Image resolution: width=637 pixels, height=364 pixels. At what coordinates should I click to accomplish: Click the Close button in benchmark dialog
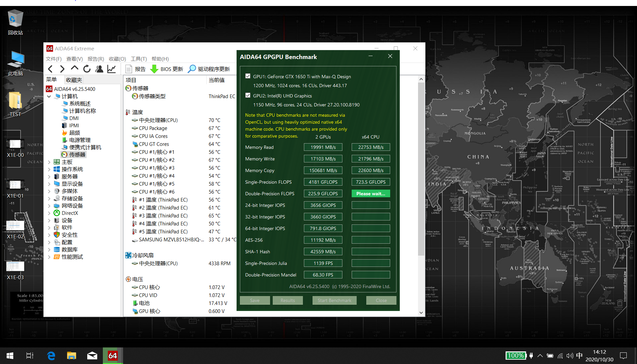click(381, 300)
